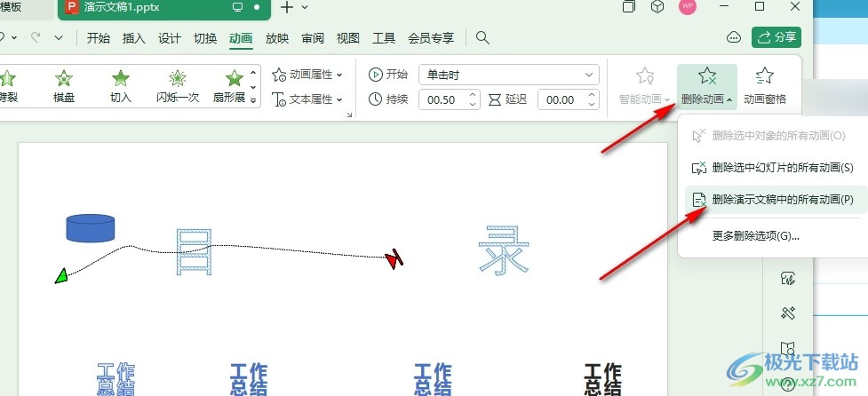Select the 录 text on the slide

[x=505, y=250]
